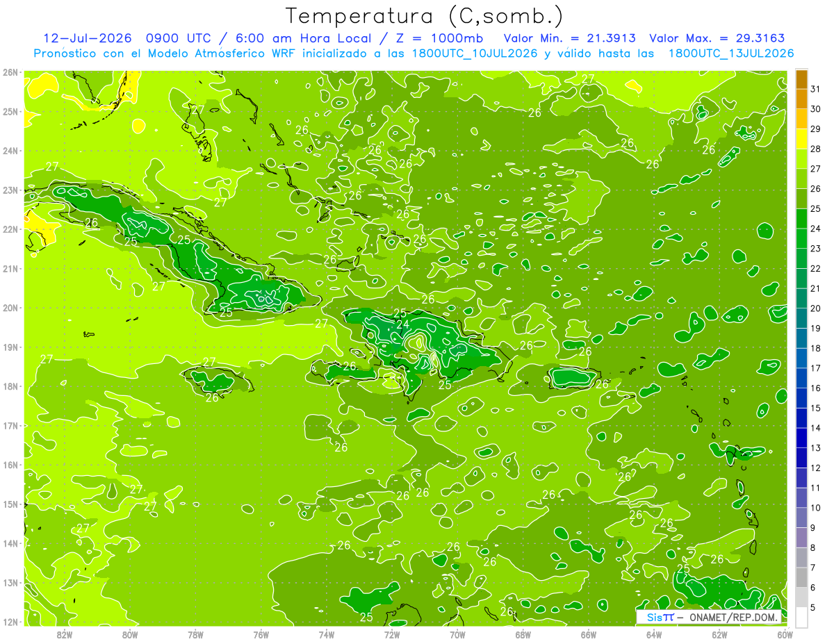
Task: Click the 64W longitude axis label
Action: coord(653,634)
